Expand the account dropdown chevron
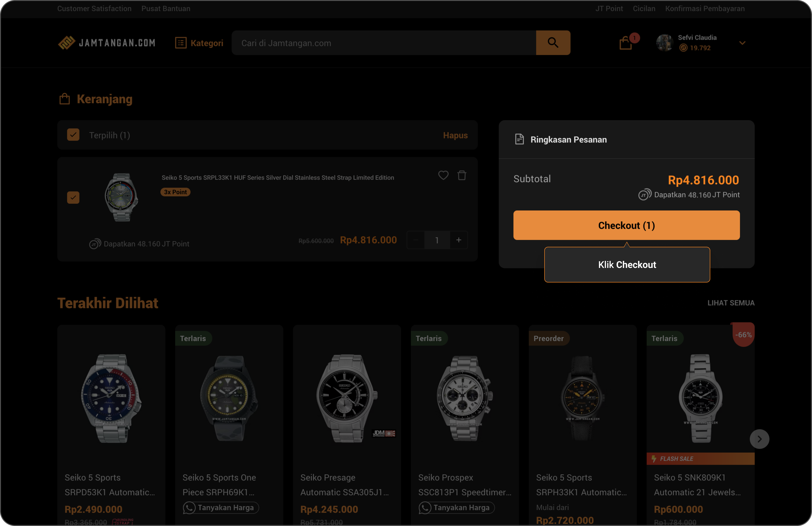The width and height of the screenshot is (812, 526). (742, 43)
